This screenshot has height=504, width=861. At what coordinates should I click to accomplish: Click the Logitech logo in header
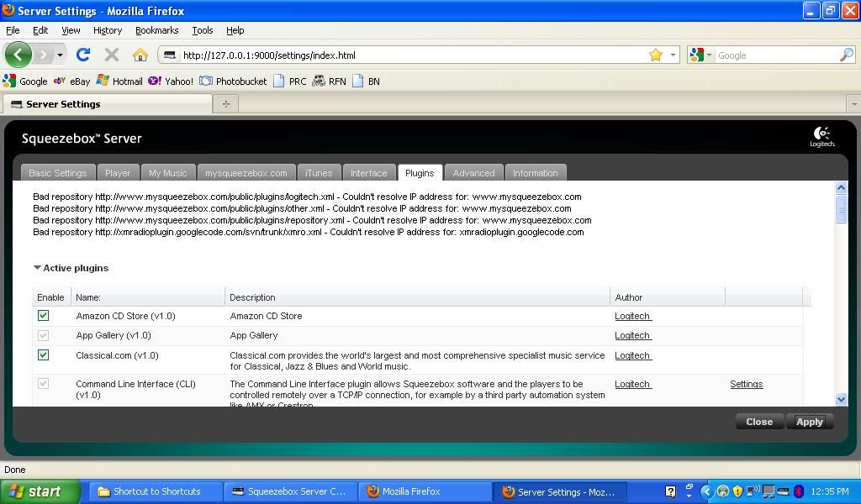[821, 137]
